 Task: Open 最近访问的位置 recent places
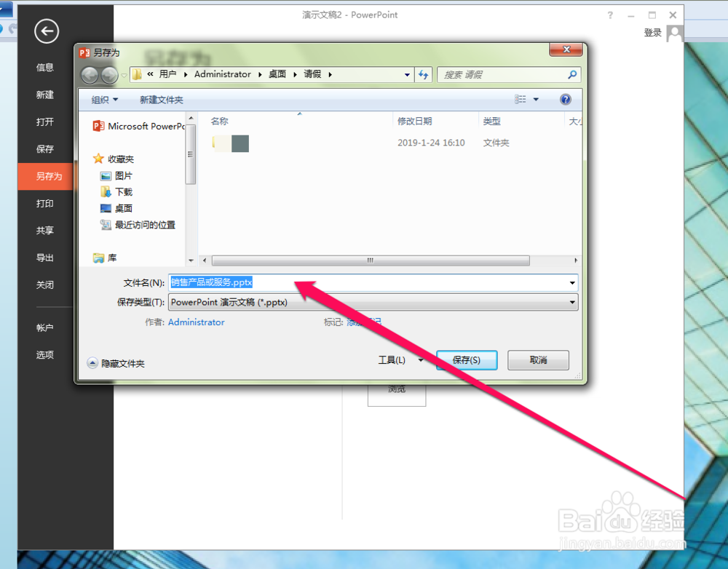[x=138, y=225]
